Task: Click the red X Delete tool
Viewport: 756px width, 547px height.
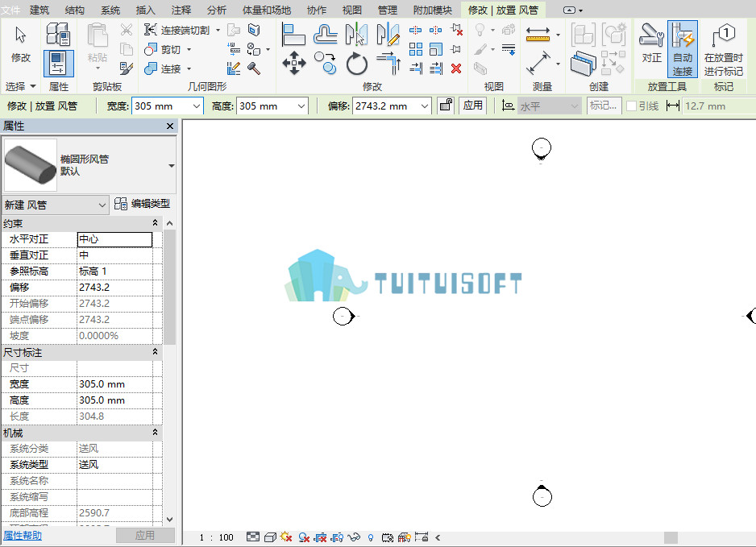Action: pos(456,68)
